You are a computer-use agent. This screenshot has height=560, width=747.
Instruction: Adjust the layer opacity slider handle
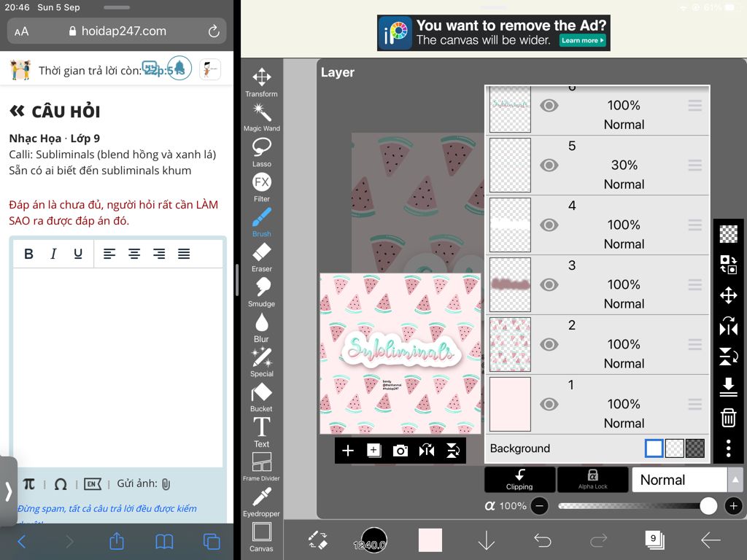[708, 506]
